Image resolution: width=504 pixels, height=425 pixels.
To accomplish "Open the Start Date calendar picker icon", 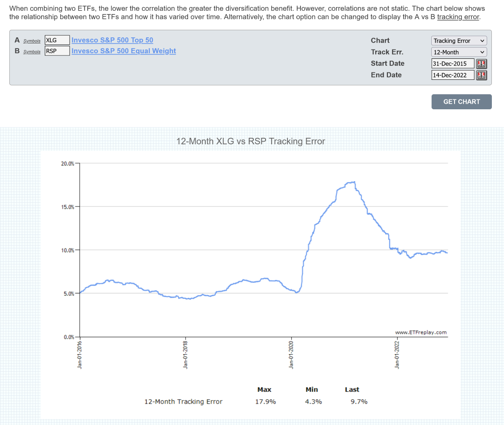I will pos(481,64).
